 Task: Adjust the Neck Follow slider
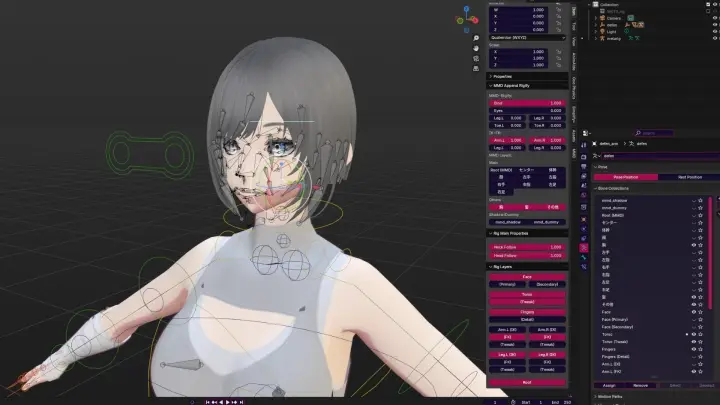tap(527, 247)
